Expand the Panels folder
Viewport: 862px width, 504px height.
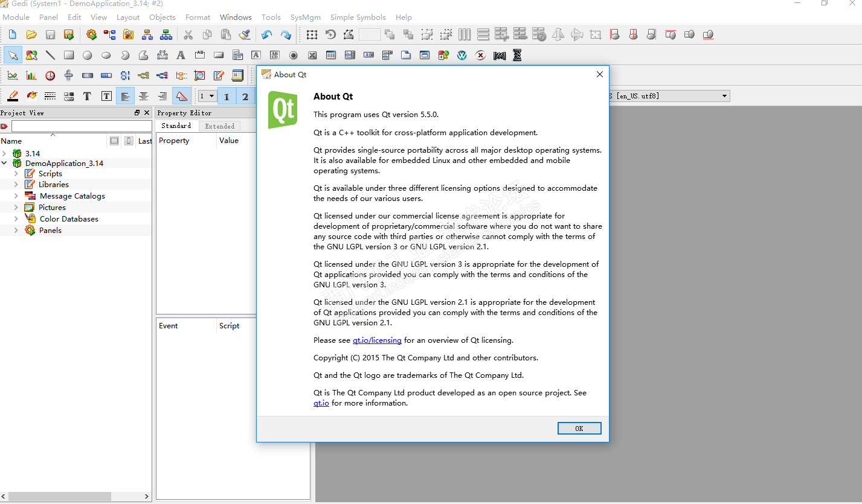(x=16, y=230)
